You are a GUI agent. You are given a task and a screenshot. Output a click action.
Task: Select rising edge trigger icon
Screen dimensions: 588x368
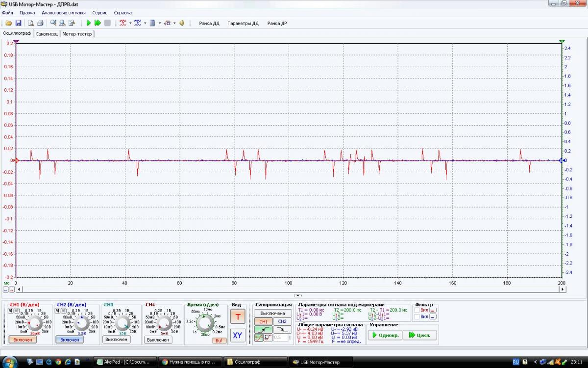(263, 330)
